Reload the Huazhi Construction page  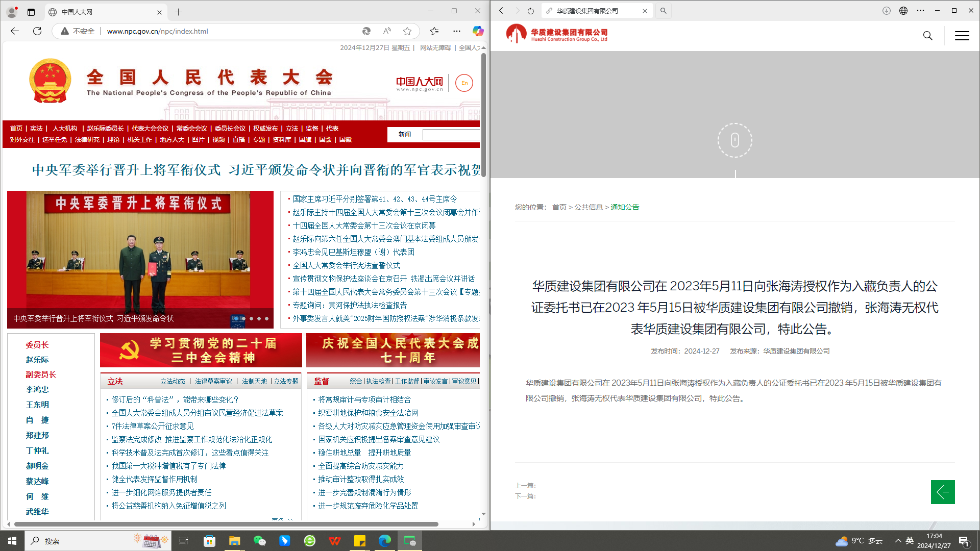pyautogui.click(x=531, y=10)
